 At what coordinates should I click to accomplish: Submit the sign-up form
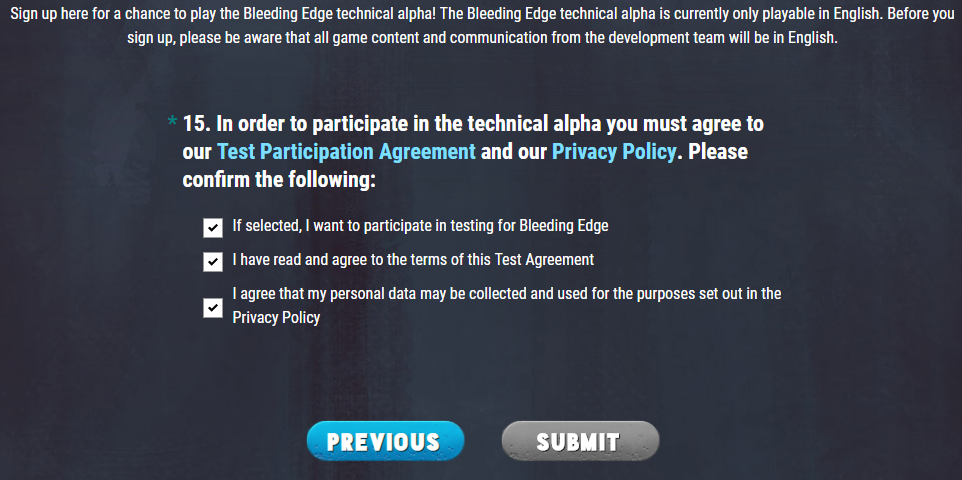[580, 441]
